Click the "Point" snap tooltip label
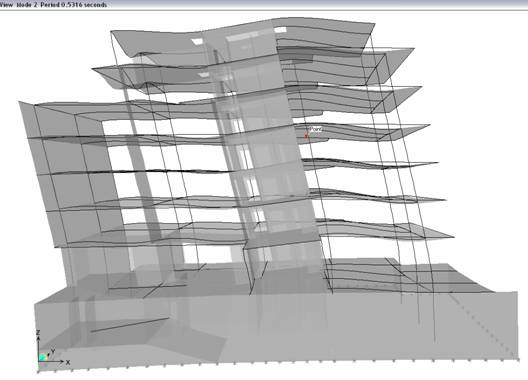Image resolution: width=528 pixels, height=380 pixels. [315, 129]
